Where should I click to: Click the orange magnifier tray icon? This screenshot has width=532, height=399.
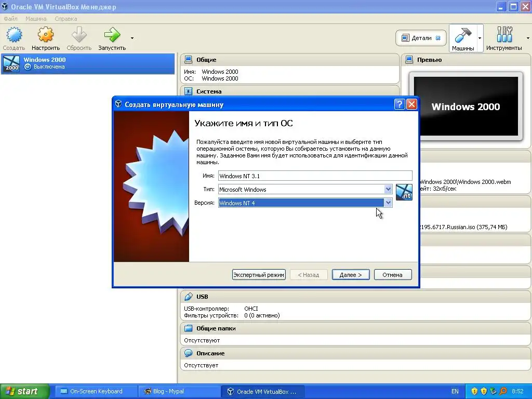503,391
